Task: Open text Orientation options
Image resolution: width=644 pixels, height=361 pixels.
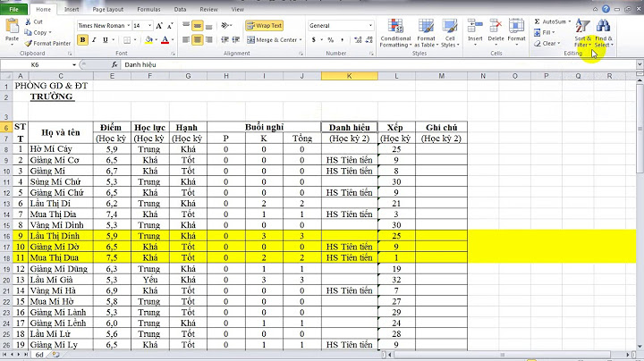Action: (x=225, y=25)
